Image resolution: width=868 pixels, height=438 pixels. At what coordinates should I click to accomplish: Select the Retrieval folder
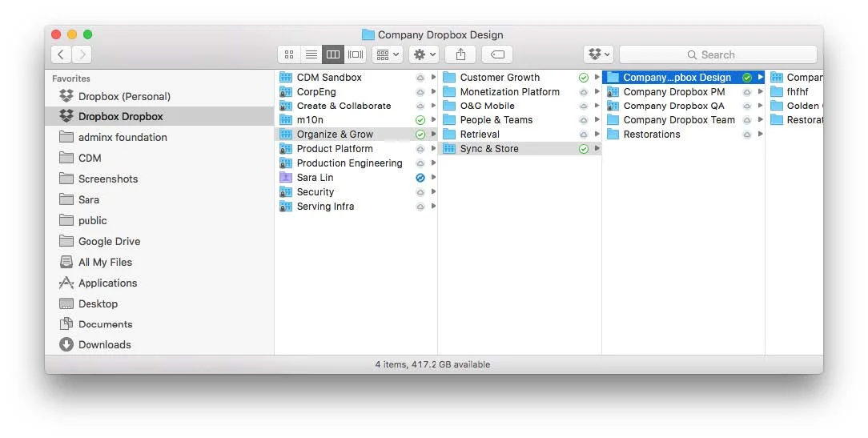pyautogui.click(x=520, y=134)
